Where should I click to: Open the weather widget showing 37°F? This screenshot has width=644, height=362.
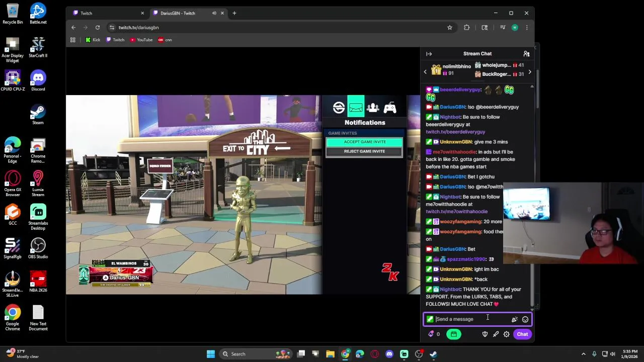point(21,354)
